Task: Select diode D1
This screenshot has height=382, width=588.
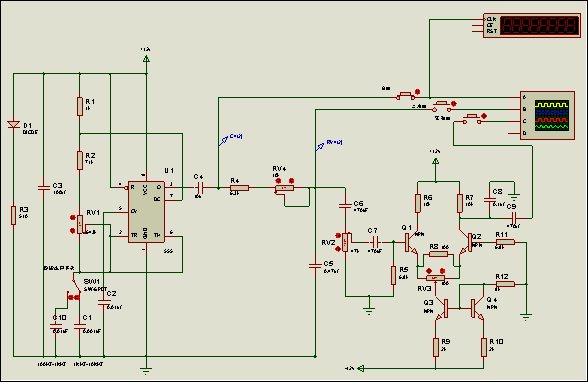Action: tap(14, 124)
